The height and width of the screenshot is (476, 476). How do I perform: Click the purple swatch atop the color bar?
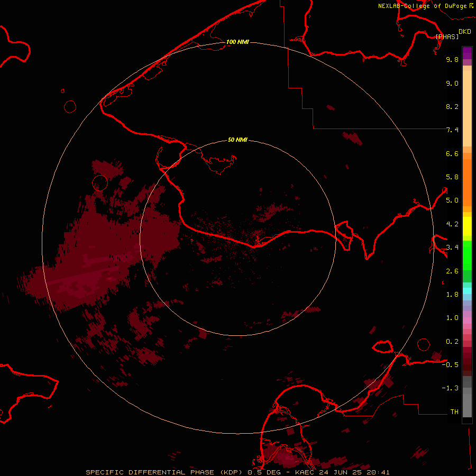(x=467, y=53)
